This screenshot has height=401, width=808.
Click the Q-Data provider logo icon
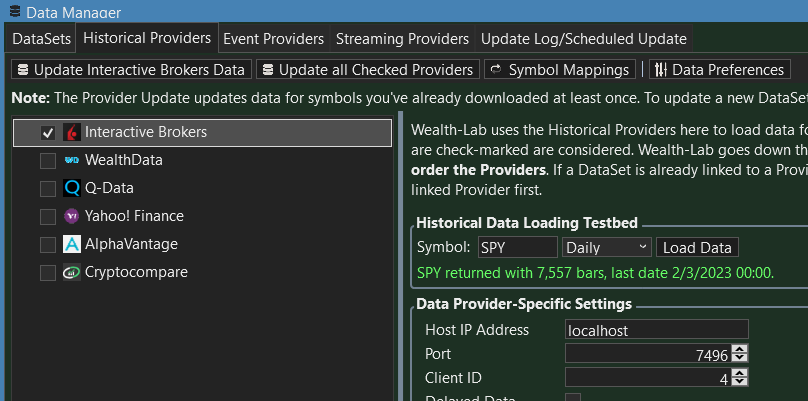pos(72,189)
